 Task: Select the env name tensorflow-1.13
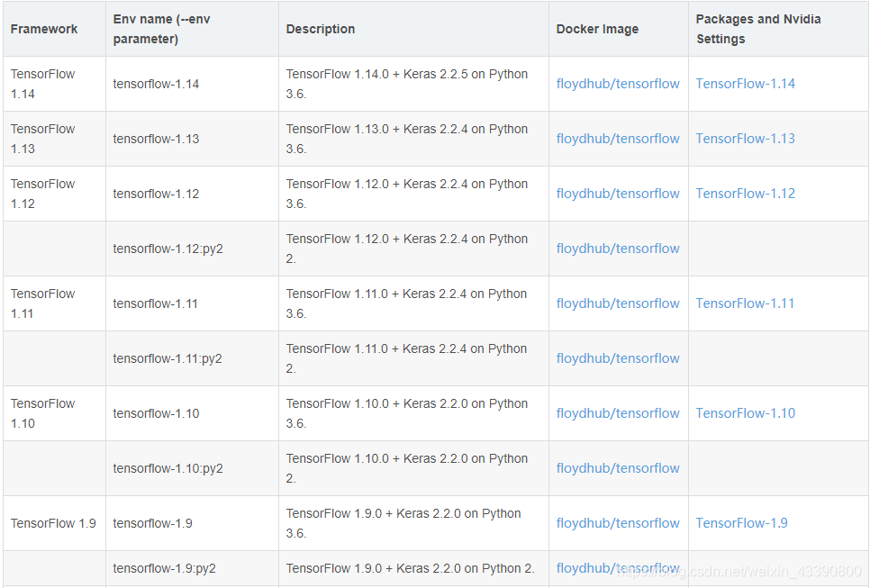[156, 139]
